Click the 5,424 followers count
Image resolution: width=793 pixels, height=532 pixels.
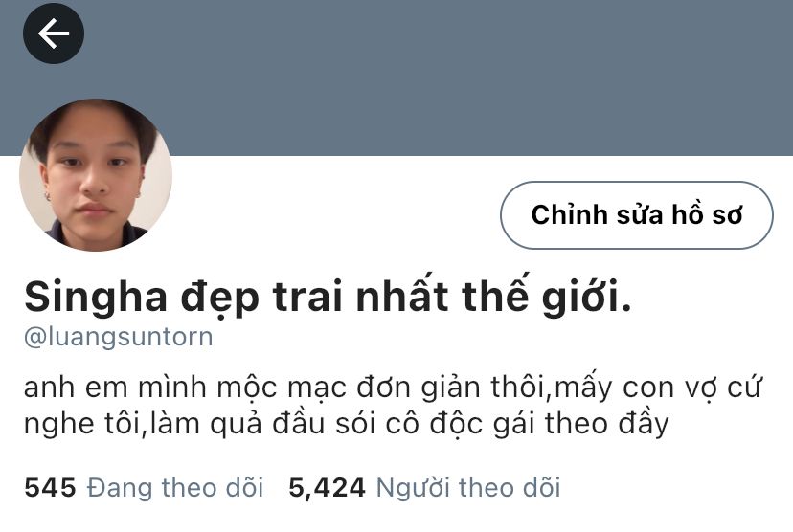(x=327, y=488)
